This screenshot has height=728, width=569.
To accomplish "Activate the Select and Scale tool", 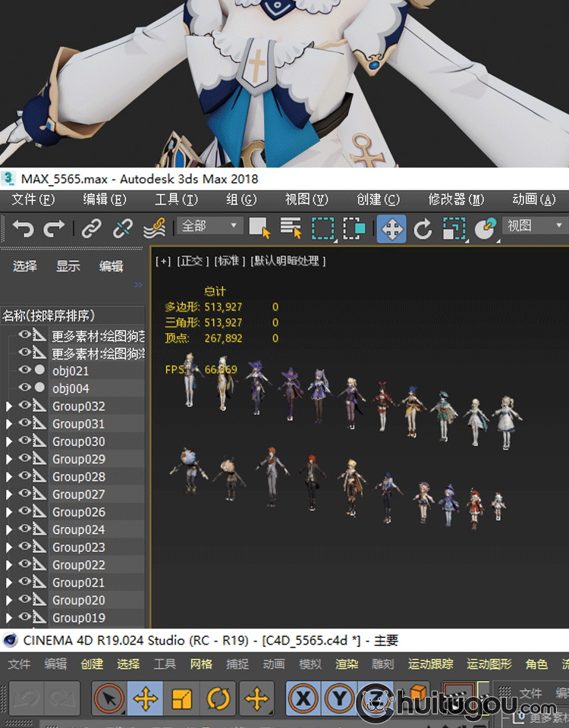I will [454, 229].
